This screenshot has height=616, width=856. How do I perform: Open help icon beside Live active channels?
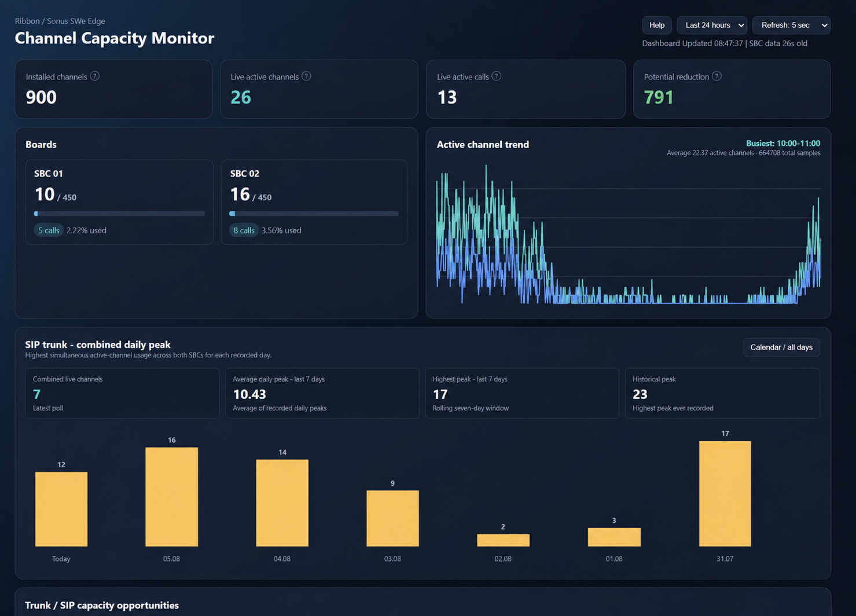pyautogui.click(x=306, y=76)
